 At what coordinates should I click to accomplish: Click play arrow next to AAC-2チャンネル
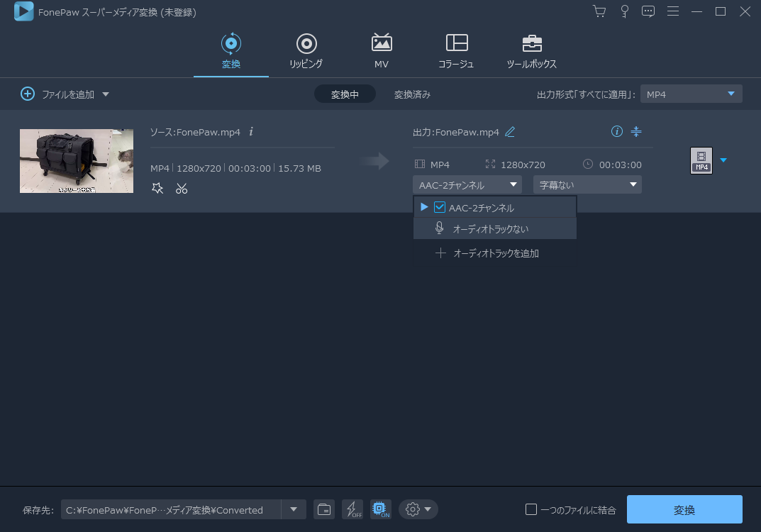[424, 207]
